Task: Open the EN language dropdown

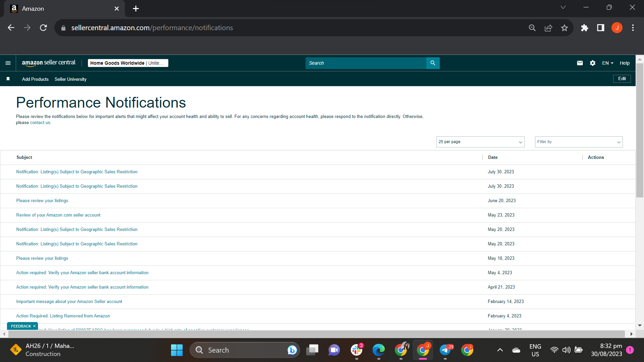Action: pyautogui.click(x=607, y=63)
